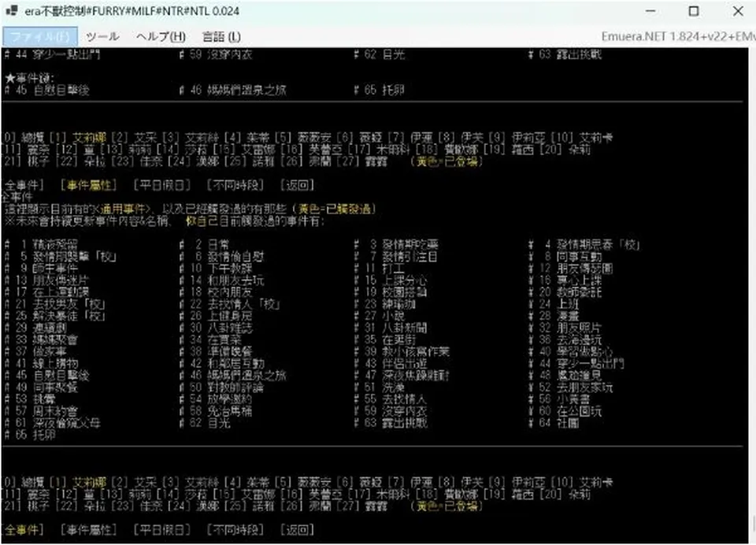Click [返回] in the bottom command row
The height and width of the screenshot is (545, 756).
297,529
